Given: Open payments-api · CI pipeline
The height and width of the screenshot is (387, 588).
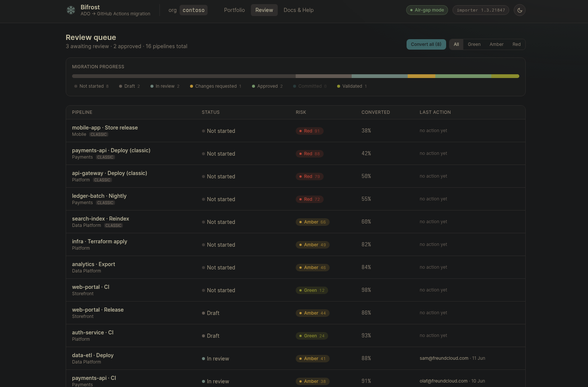Looking at the screenshot, I should [94, 378].
